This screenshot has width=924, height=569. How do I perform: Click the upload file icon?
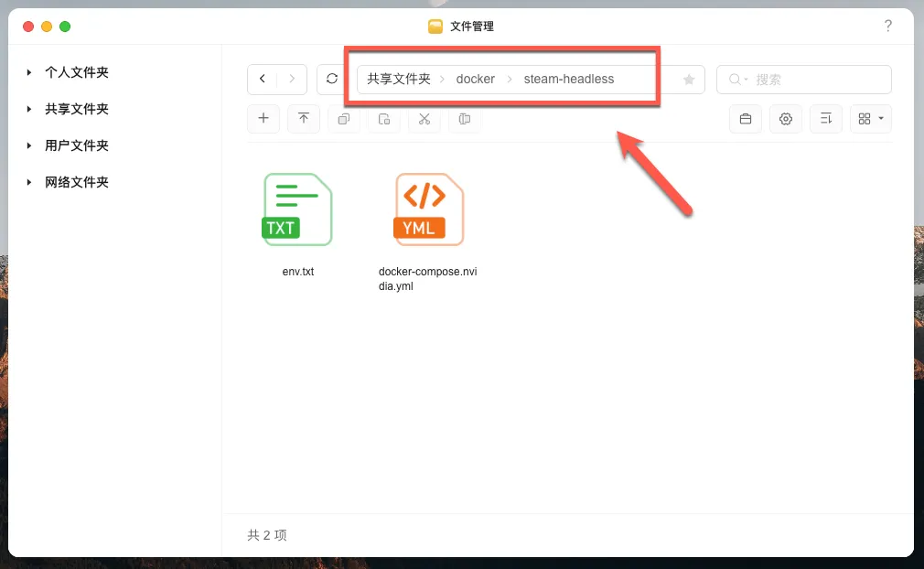click(x=304, y=119)
